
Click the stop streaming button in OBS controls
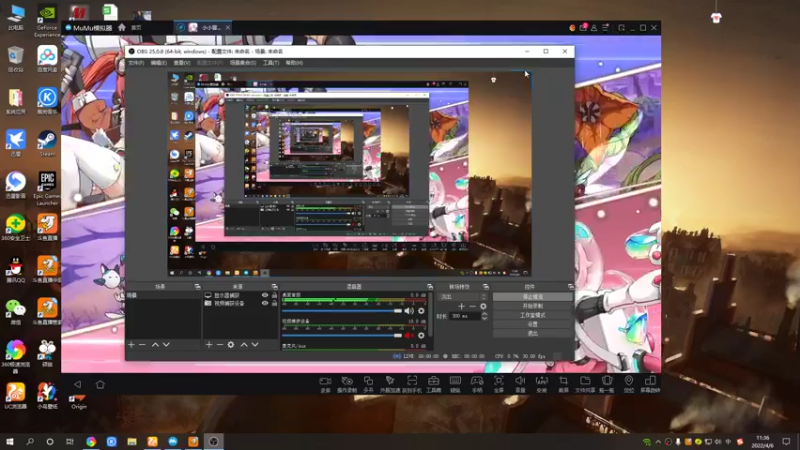click(533, 296)
